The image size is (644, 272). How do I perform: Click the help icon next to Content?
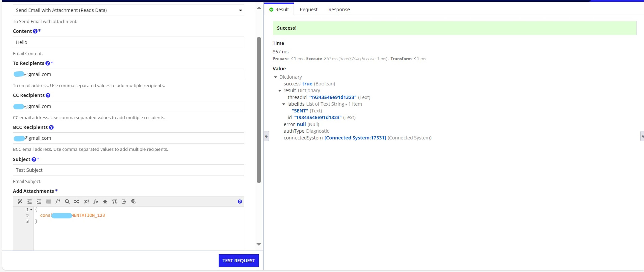(x=35, y=31)
